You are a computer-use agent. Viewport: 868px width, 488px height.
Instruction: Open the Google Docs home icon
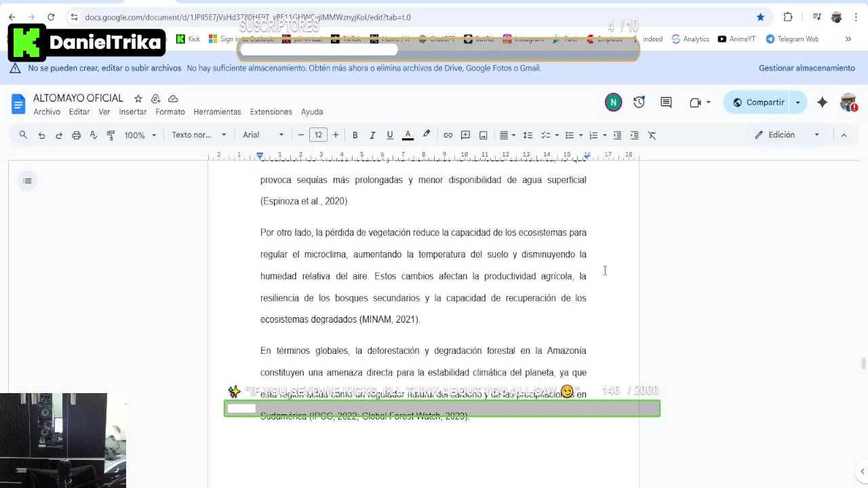point(18,104)
